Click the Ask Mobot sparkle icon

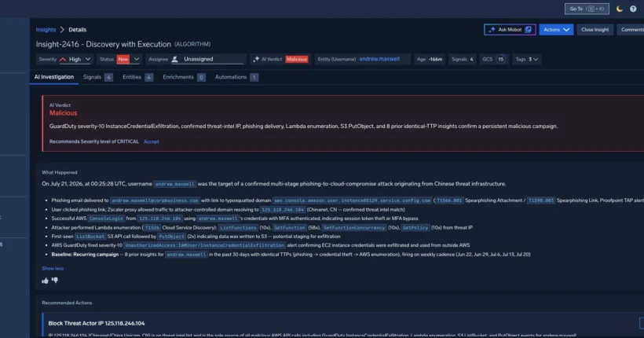coord(492,30)
